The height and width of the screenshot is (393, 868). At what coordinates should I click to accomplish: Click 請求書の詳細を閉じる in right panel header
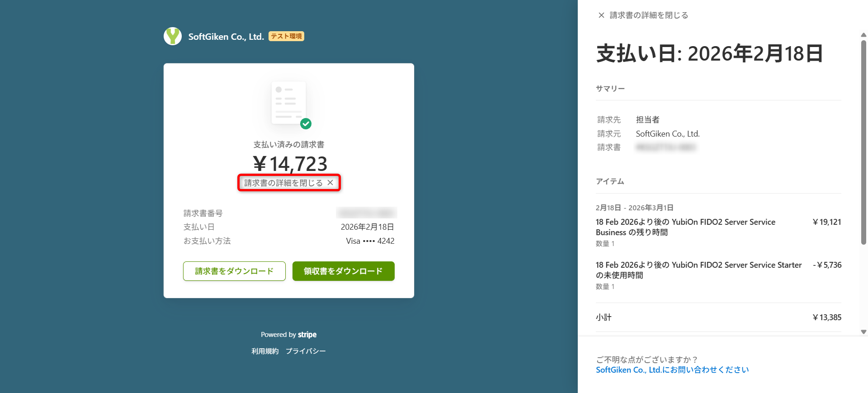(x=649, y=15)
